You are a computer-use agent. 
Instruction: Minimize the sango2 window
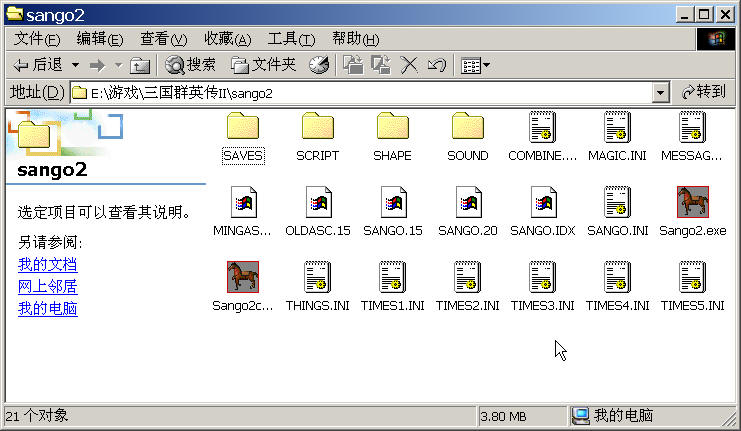pos(685,14)
